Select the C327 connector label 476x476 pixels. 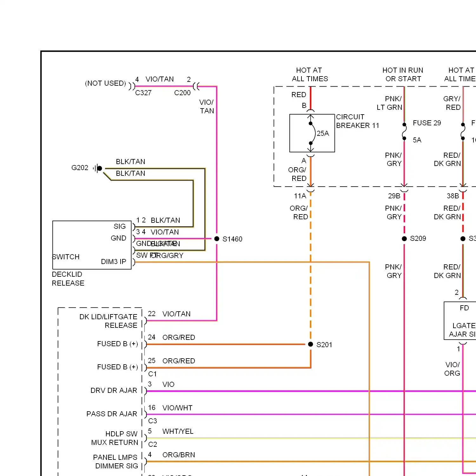coord(143,93)
